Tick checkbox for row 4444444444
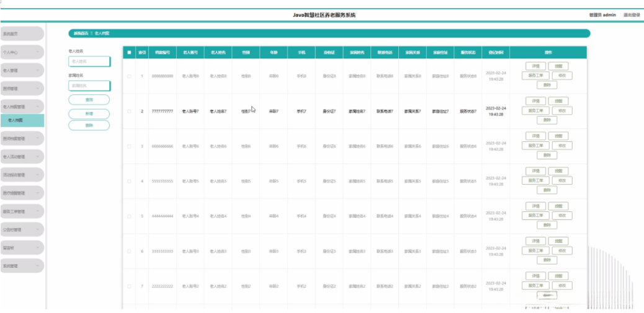Image resolution: width=644 pixels, height=313 pixels. 129,216
